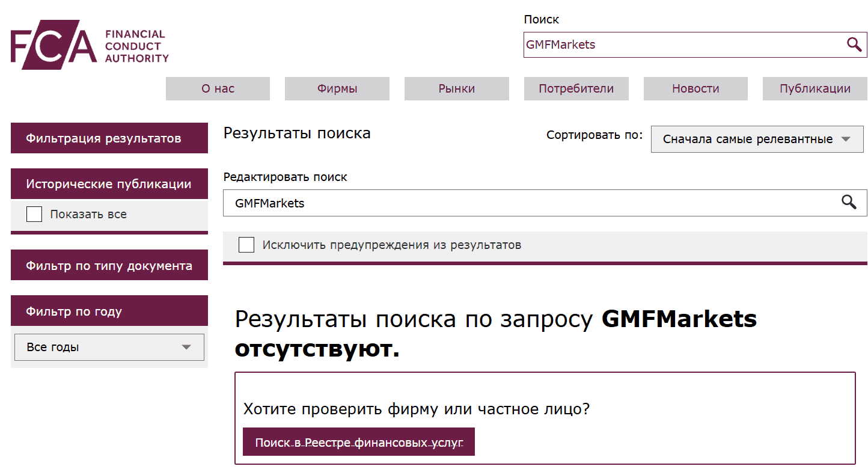868x472 pixels.
Task: Expand the "Фильтр по году" panel header
Action: (x=109, y=310)
